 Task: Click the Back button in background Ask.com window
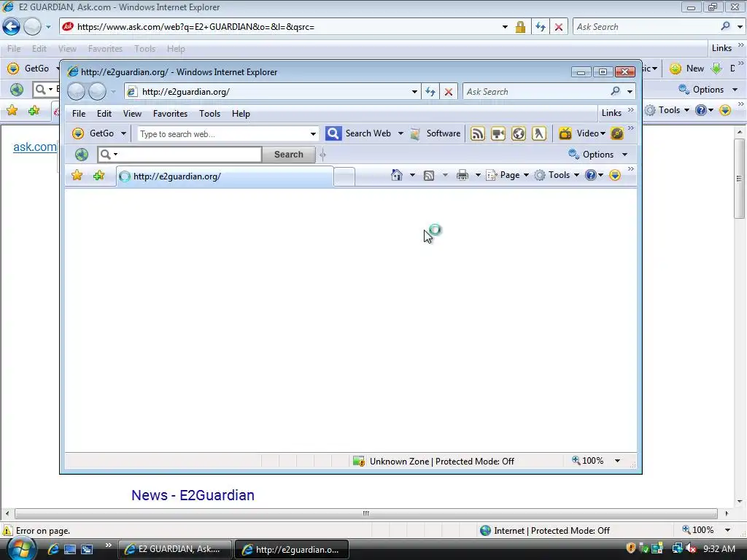11,27
